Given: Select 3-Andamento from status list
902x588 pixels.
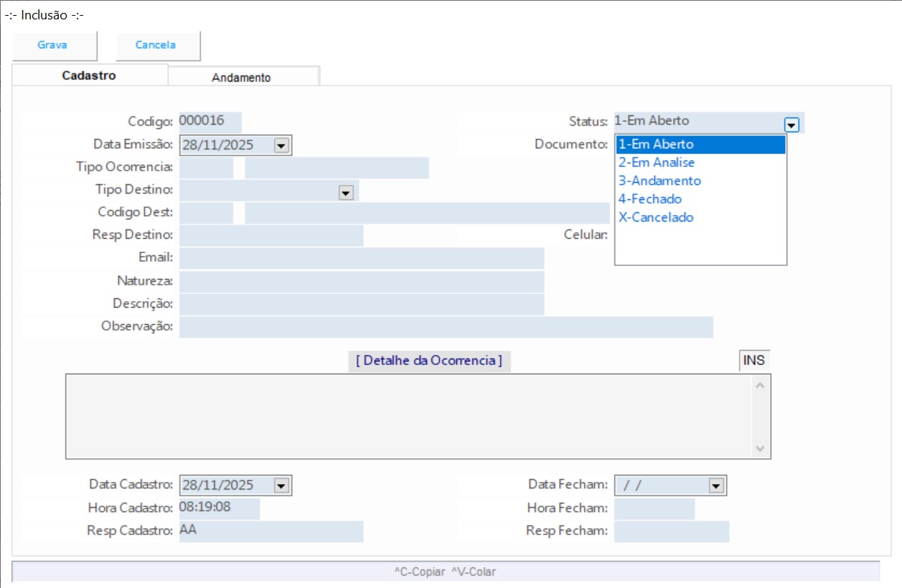Looking at the screenshot, I should [659, 181].
